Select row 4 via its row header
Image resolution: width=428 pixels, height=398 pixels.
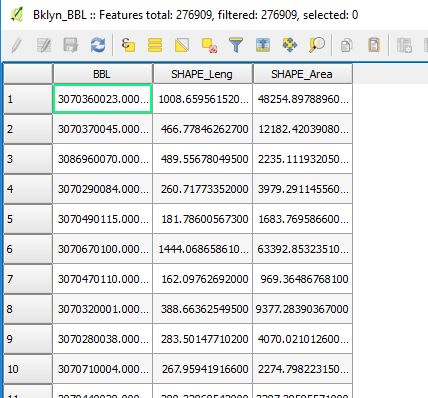point(28,189)
